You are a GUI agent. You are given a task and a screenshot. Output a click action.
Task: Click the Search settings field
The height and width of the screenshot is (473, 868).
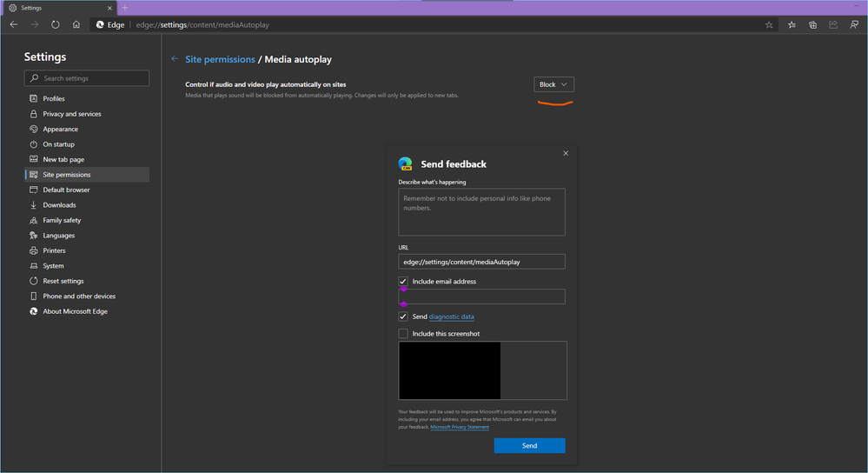[x=87, y=78]
